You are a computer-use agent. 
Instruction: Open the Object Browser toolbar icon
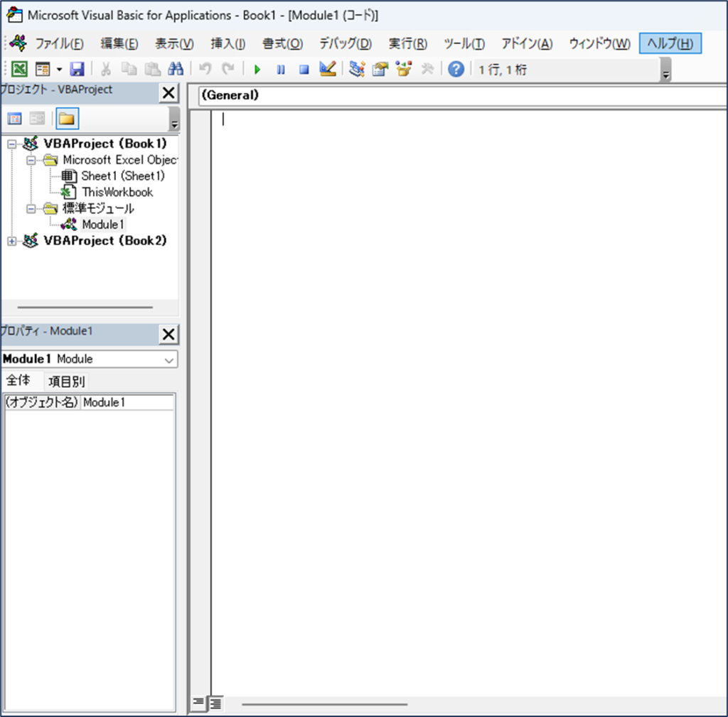pos(404,69)
